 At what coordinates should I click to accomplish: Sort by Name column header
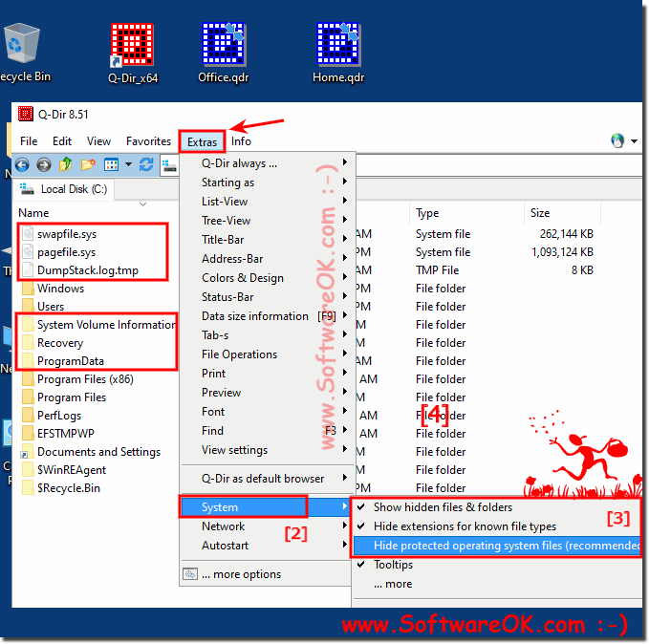[x=33, y=213]
